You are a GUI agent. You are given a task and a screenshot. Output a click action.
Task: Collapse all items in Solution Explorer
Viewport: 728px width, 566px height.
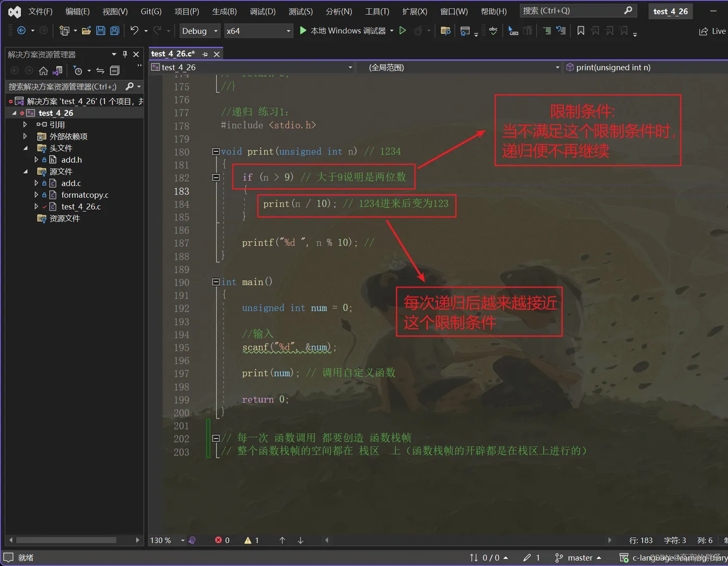click(x=115, y=70)
